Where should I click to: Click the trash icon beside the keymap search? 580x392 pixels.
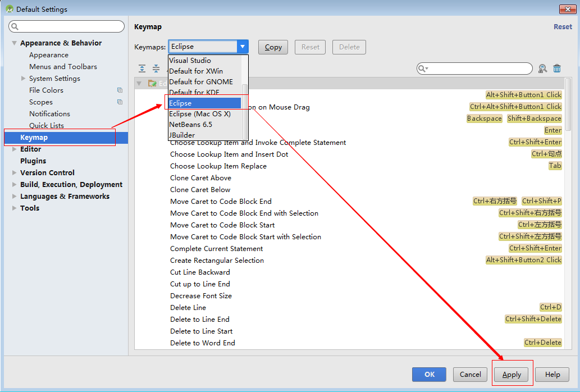557,69
